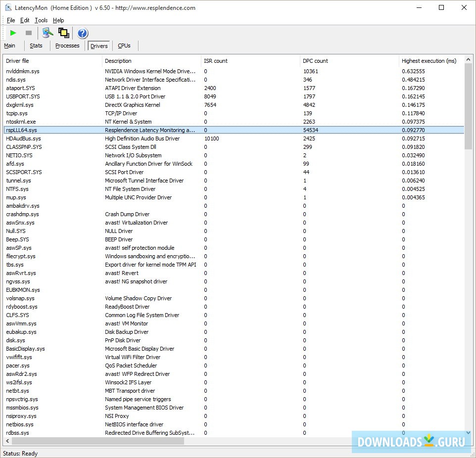Viewport: 476px width, 458px height.
Task: Click the LatencyMon app icon in title bar
Action: [8, 7]
